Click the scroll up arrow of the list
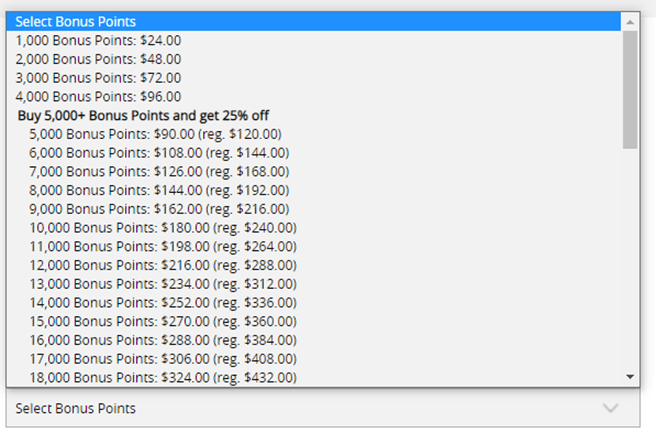Viewport: 656px width, 443px height. pos(630,21)
